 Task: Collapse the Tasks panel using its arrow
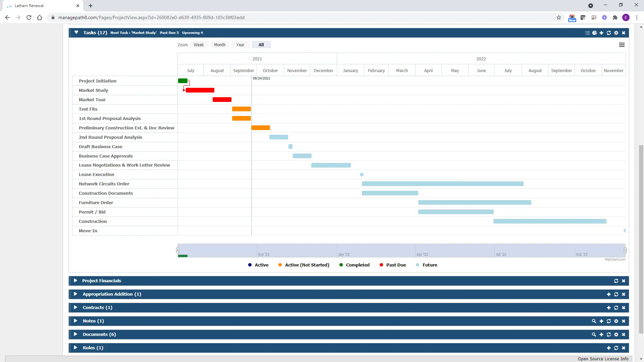coord(76,33)
